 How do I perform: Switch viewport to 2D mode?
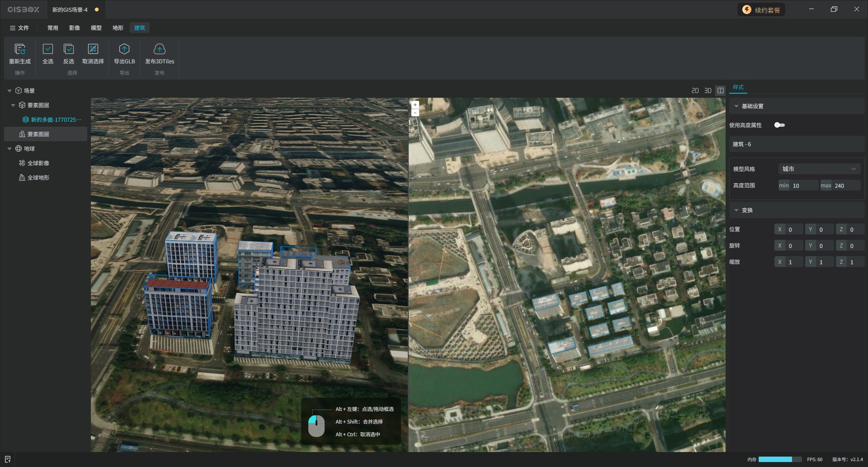click(695, 91)
